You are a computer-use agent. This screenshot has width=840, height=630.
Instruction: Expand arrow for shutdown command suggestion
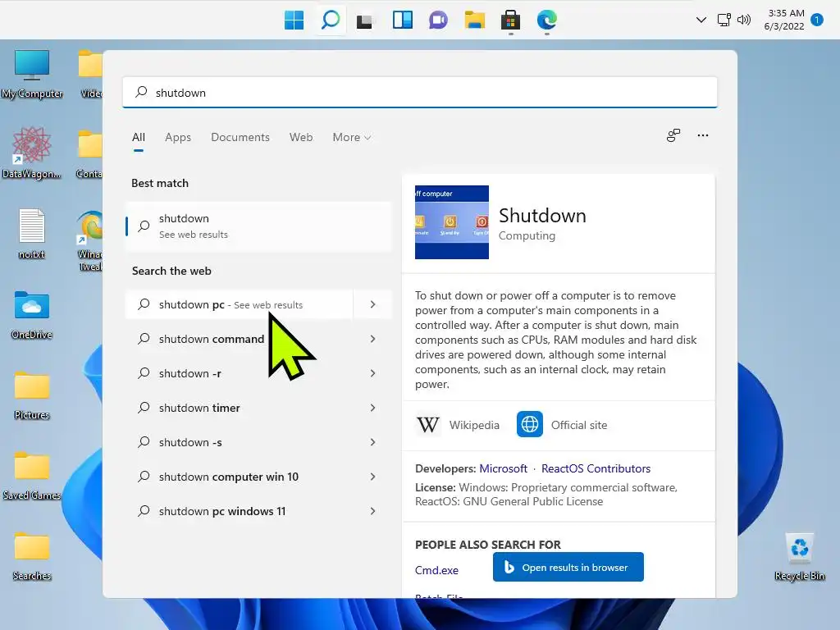click(373, 339)
